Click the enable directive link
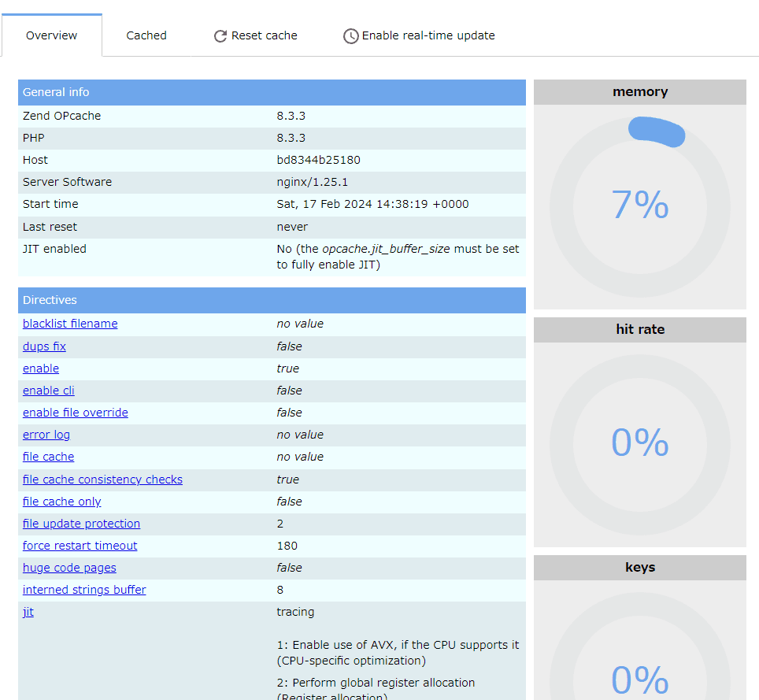Screen dimensions: 759x700 (40, 369)
